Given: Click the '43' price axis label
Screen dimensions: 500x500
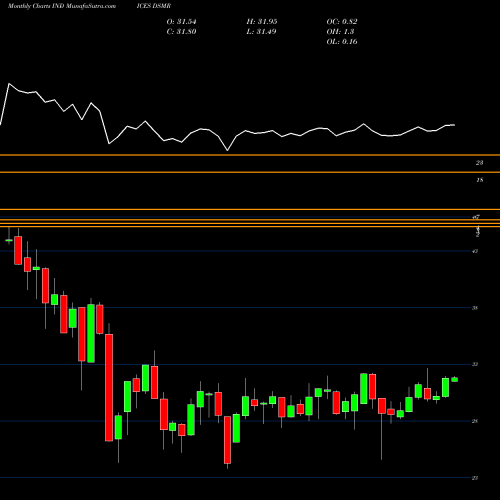Looking at the screenshot, I should pos(475,251).
